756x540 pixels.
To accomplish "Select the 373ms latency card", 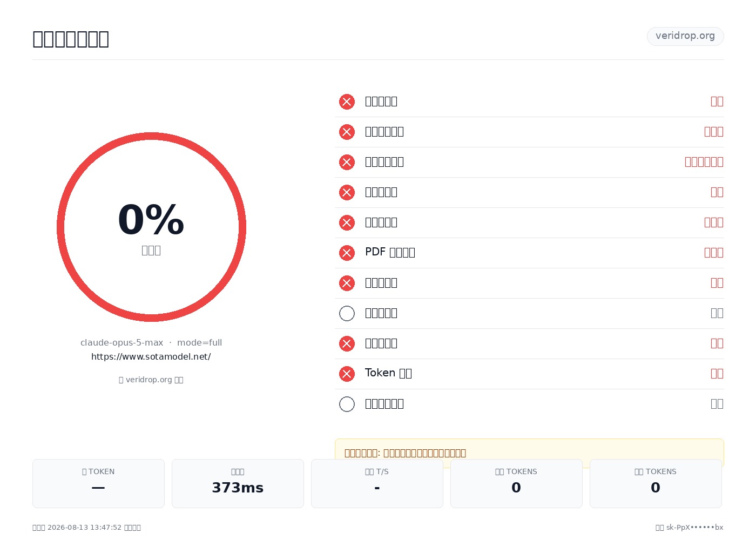I will [238, 483].
